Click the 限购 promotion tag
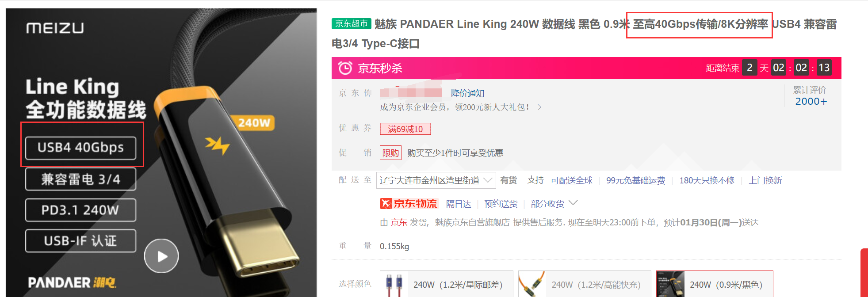Viewport: 868px width, 297px height. 390,153
